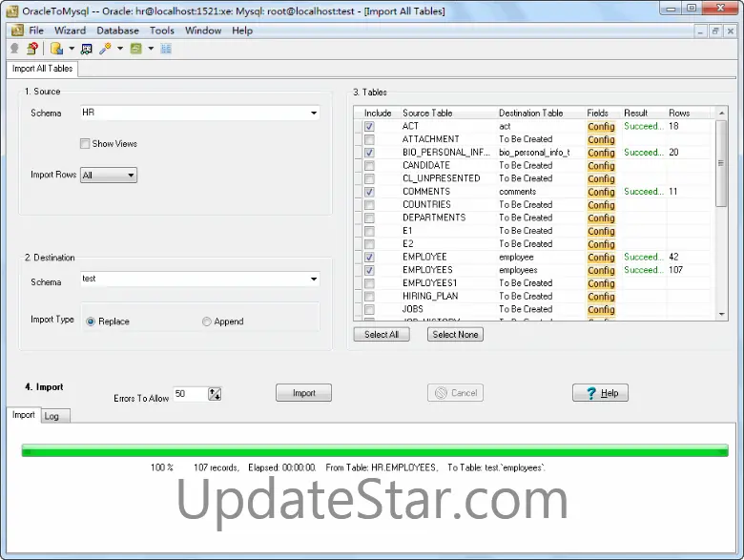Click the query browser toolbar icon

click(87, 49)
